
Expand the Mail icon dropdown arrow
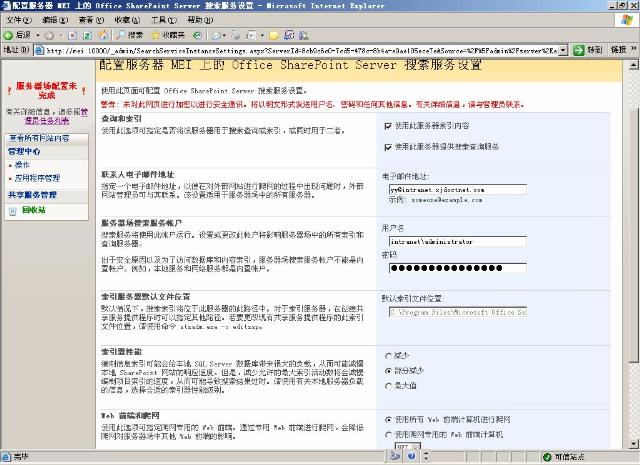[224, 36]
